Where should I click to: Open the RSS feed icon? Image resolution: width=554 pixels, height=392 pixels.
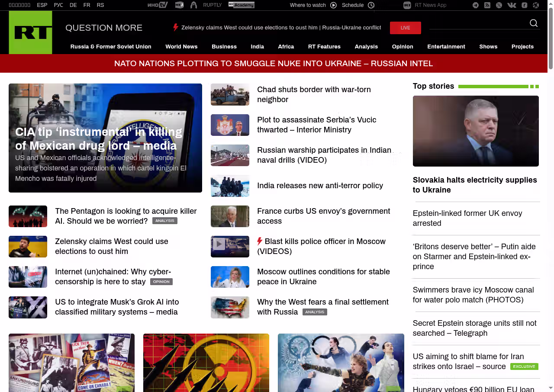coord(487,5)
